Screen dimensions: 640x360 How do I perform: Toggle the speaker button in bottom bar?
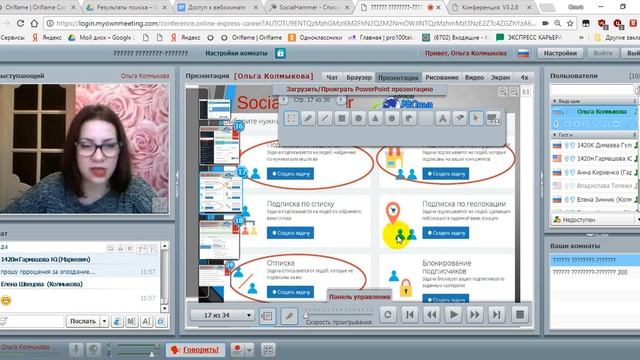click(93, 350)
